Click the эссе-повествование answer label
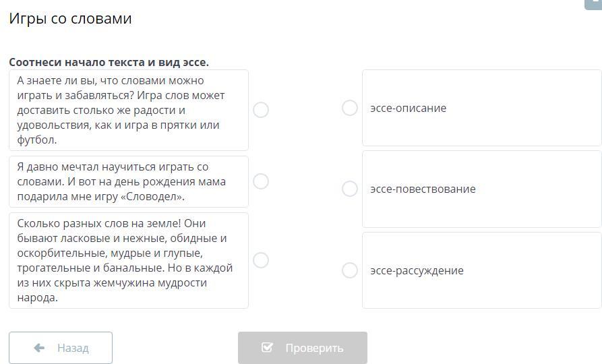602x364 pixels. click(423, 189)
